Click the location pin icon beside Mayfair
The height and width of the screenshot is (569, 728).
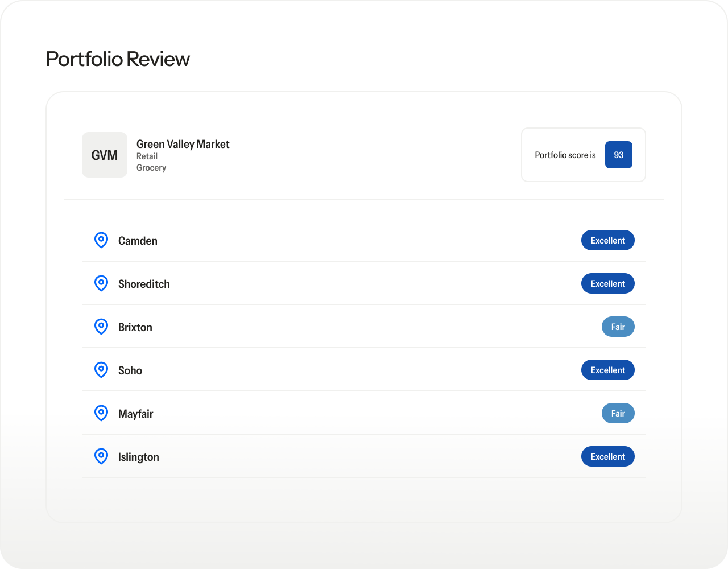[101, 413]
